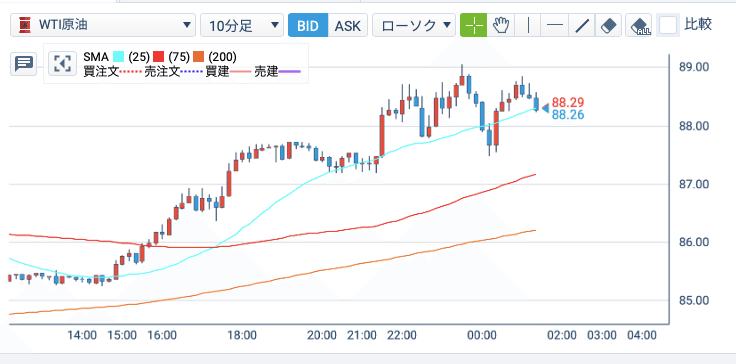
Task: Click the 87.00 price axis label
Action: pos(694,184)
